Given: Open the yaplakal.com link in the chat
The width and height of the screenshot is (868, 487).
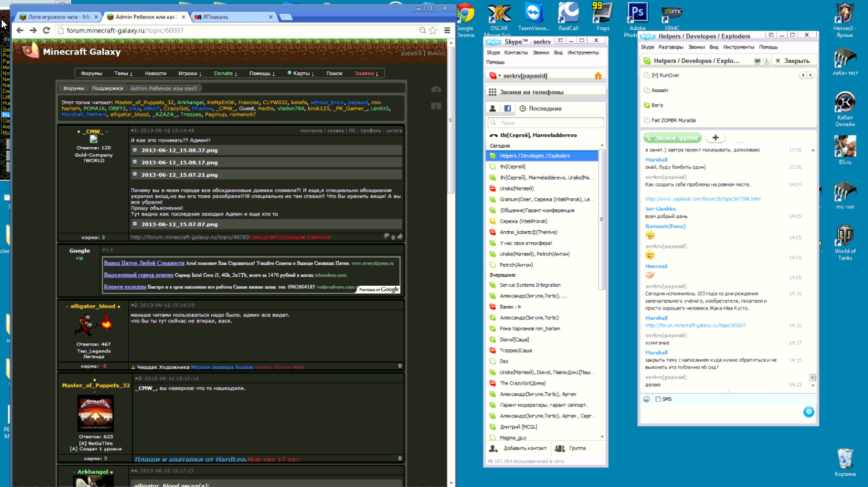Looking at the screenshot, I should pyautogui.click(x=703, y=199).
